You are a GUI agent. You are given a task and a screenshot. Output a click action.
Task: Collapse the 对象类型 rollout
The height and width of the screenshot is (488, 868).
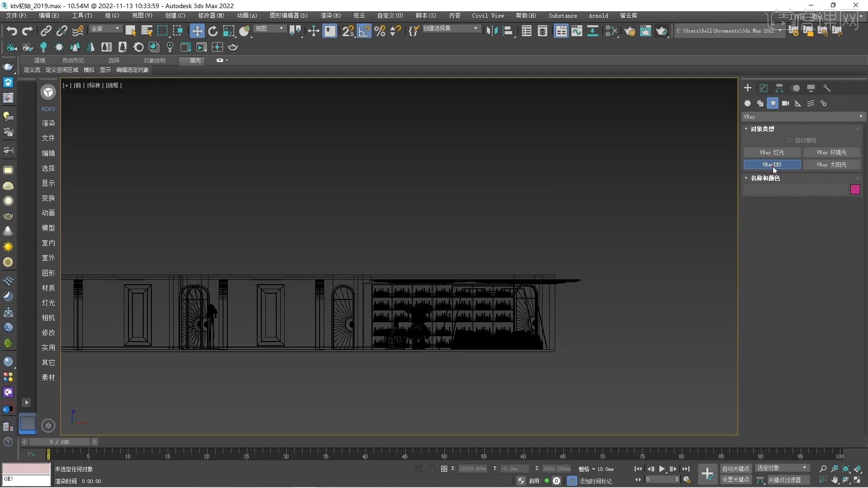(762, 129)
